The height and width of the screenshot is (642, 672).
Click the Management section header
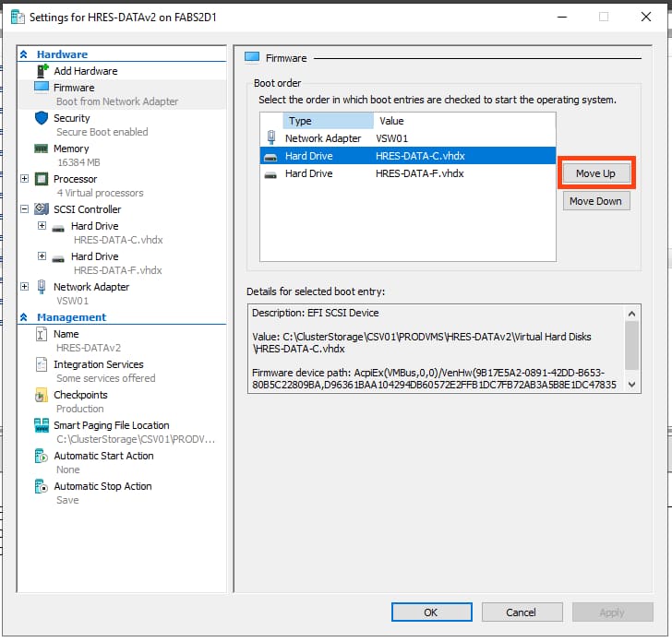72,317
